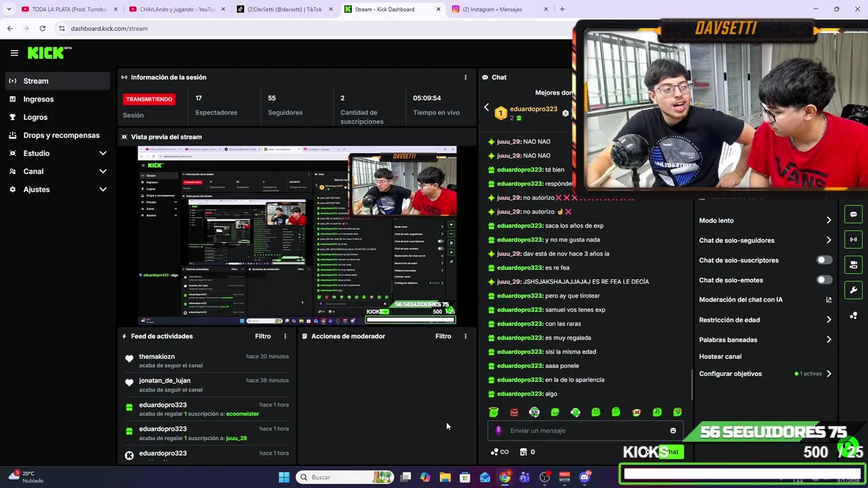Open File Explorer from taskbar
868x488 pixels.
(x=445, y=477)
